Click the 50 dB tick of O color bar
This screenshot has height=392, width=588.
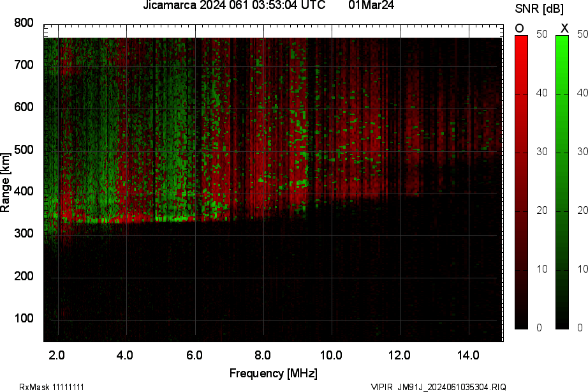541,34
